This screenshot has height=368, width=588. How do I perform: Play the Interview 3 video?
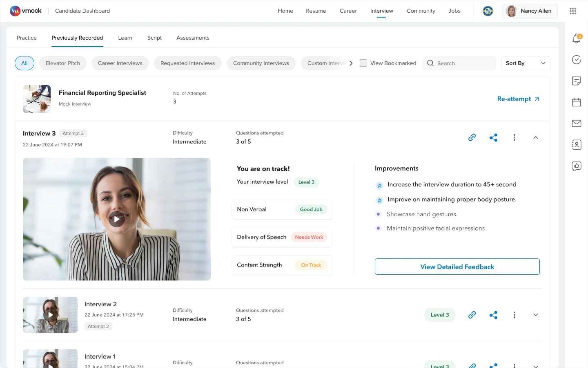click(x=117, y=219)
